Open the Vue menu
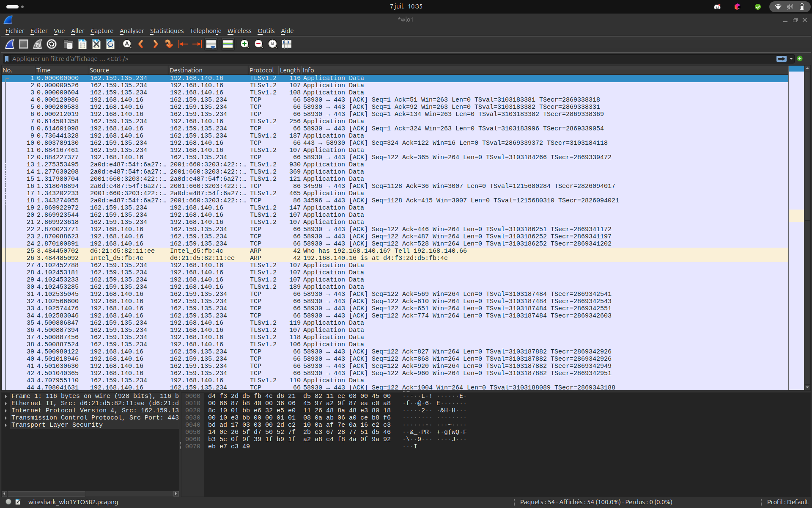 (59, 31)
